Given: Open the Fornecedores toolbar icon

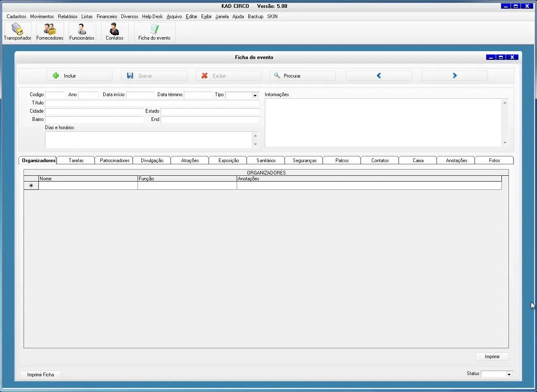Looking at the screenshot, I should (x=50, y=32).
